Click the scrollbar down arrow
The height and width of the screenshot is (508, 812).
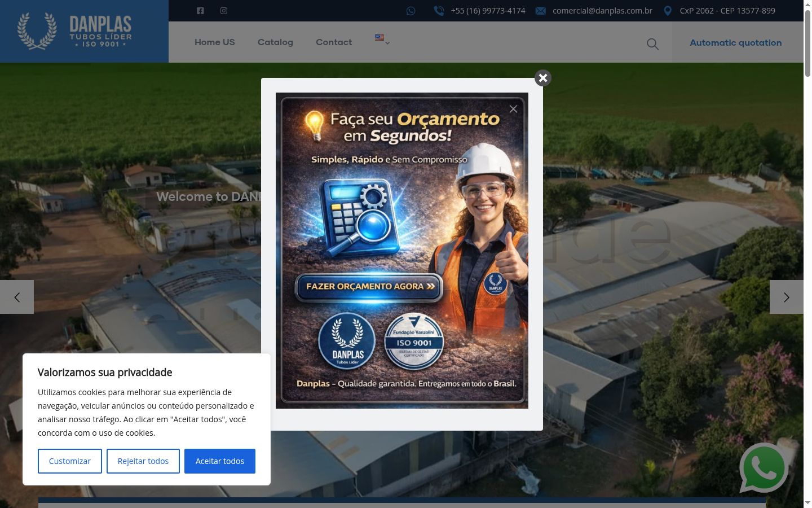tap(807, 502)
